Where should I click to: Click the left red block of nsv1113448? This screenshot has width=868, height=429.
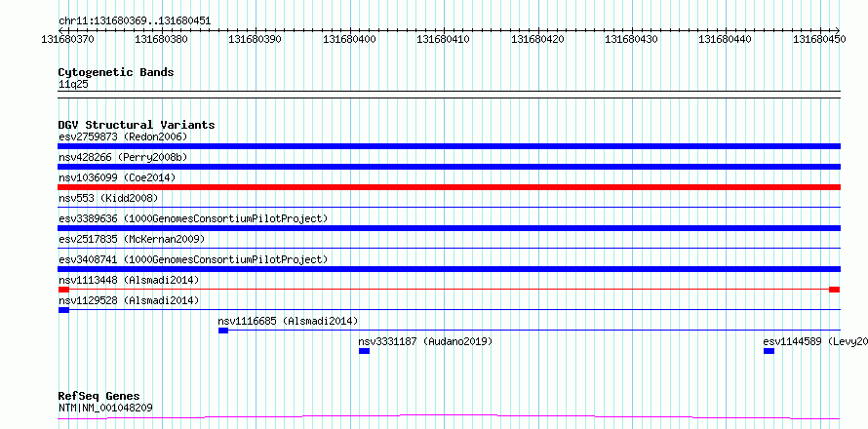point(63,290)
